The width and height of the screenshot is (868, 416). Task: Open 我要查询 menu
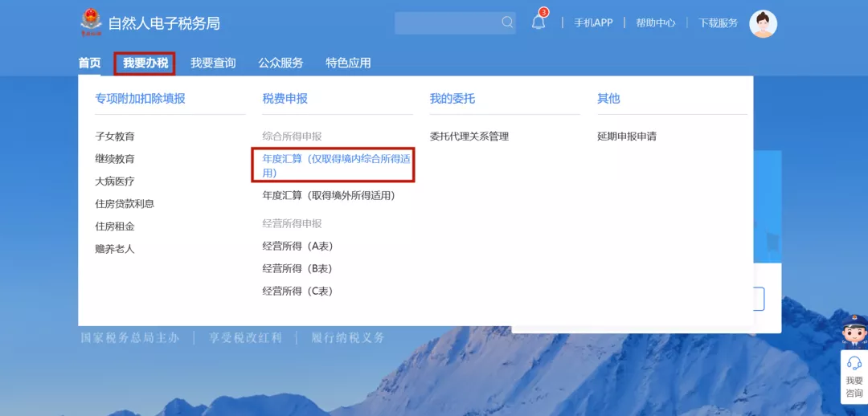click(x=213, y=63)
